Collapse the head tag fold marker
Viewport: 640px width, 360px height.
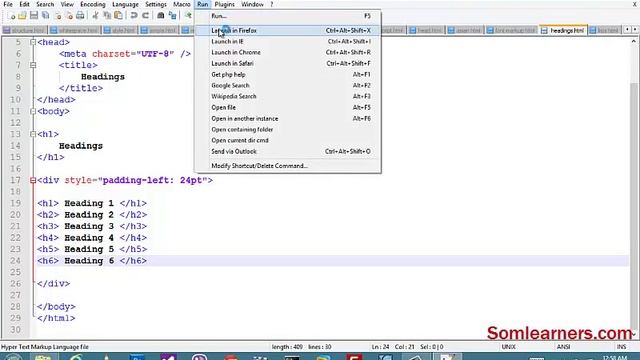tap(33, 42)
